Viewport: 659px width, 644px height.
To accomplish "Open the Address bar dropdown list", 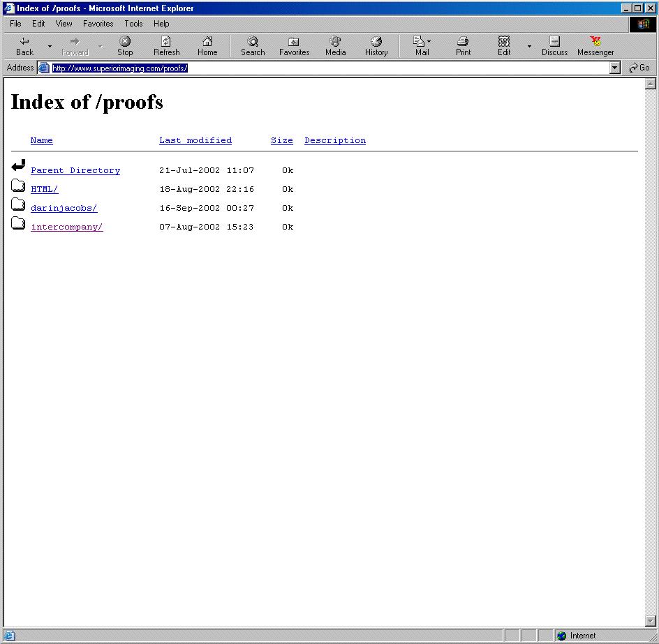I will (615, 68).
